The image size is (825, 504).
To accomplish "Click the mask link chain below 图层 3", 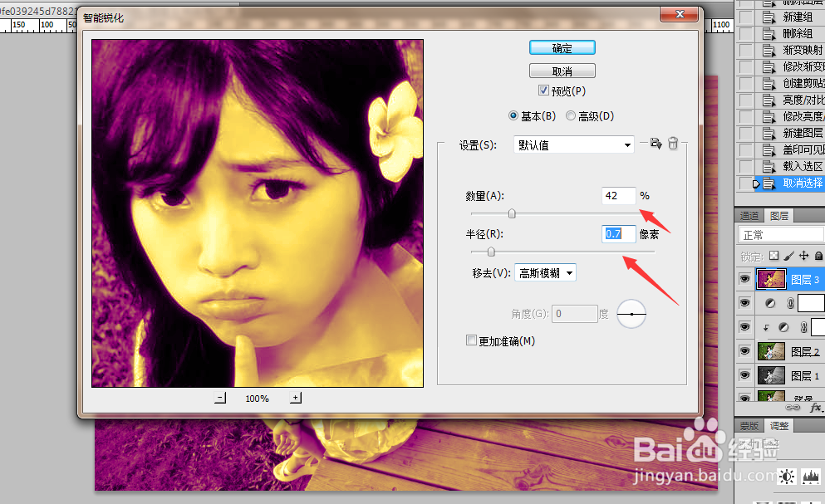I will point(790,303).
